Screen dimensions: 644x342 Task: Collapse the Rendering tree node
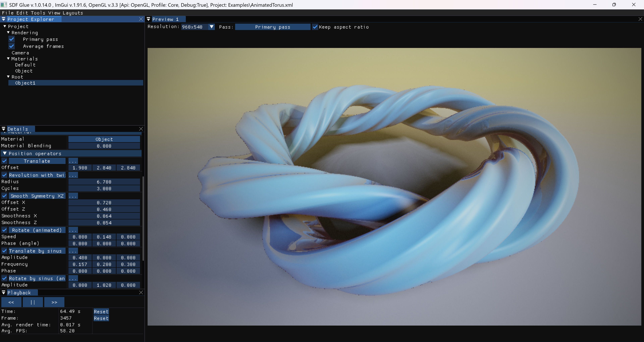tap(8, 33)
